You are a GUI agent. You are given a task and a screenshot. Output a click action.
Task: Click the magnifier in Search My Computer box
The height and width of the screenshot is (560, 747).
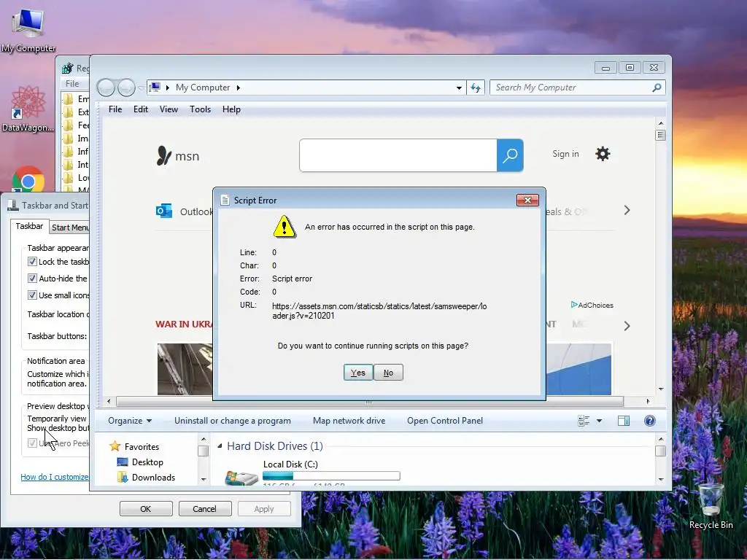click(657, 87)
